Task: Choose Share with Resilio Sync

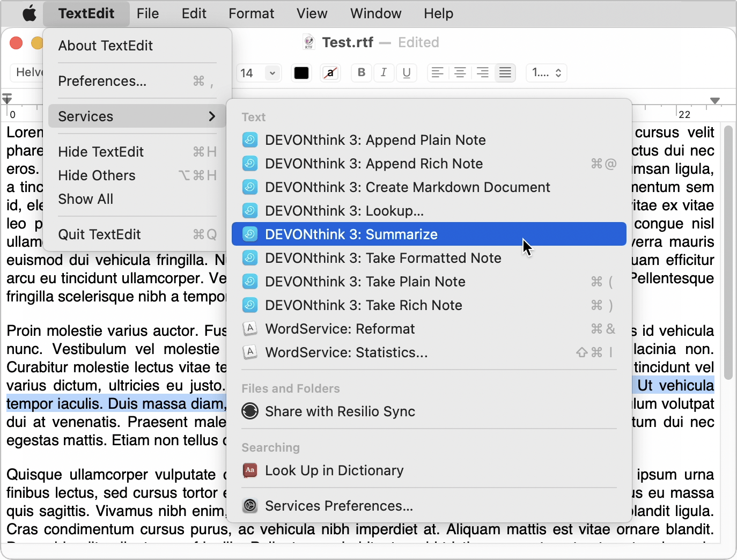Action: [429, 411]
